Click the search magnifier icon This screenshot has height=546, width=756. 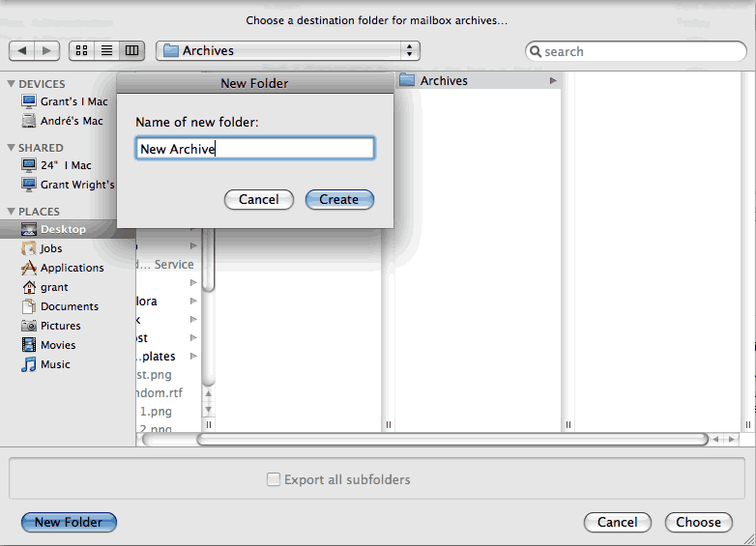click(536, 51)
